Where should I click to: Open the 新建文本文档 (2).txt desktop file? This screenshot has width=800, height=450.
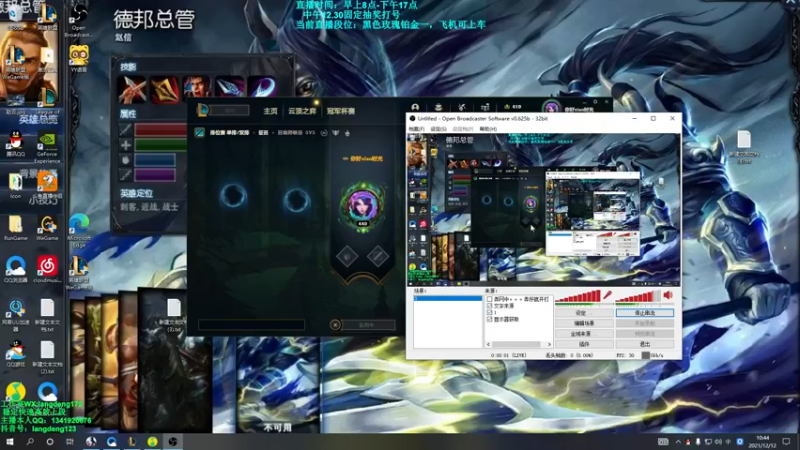coord(47,357)
